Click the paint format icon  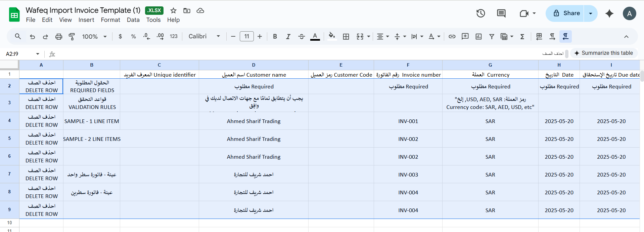click(72, 37)
